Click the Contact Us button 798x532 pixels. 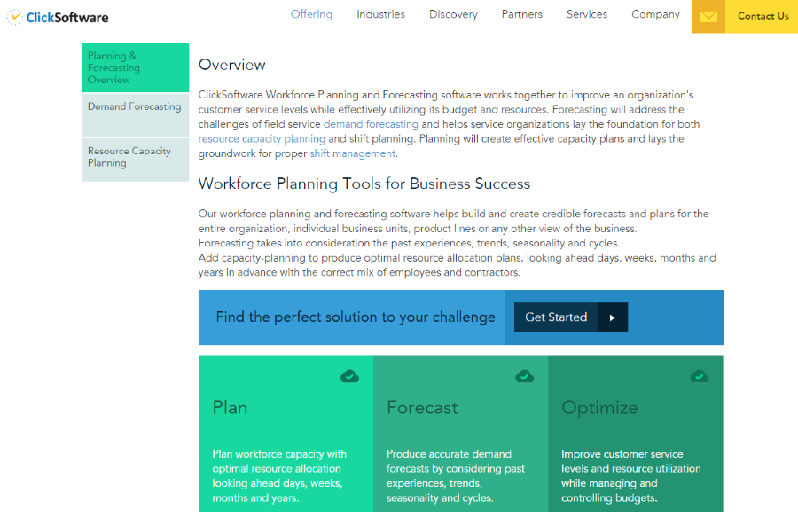pyautogui.click(x=763, y=16)
